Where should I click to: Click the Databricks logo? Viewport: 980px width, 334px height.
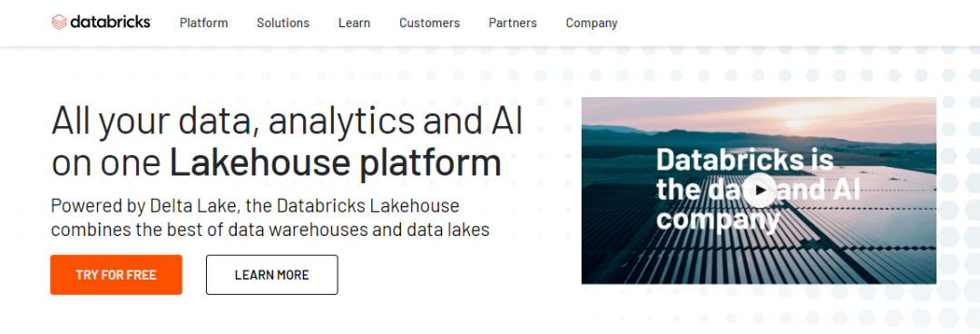click(x=101, y=23)
